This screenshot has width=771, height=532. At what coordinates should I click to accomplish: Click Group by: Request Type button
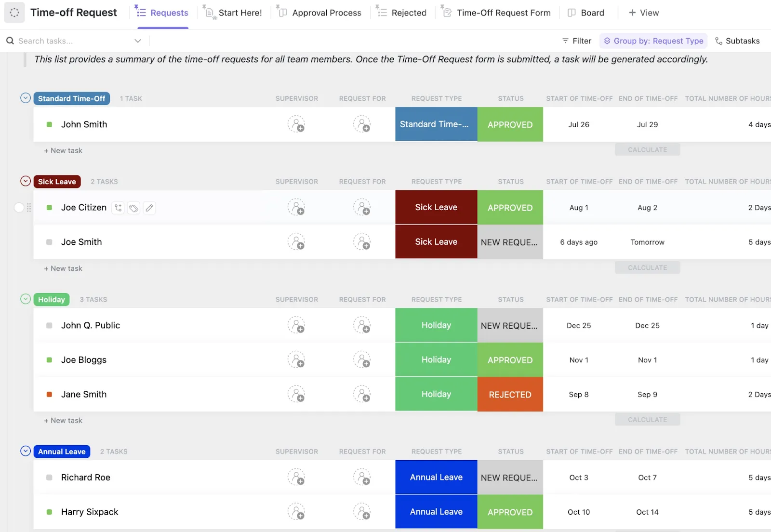pos(653,41)
